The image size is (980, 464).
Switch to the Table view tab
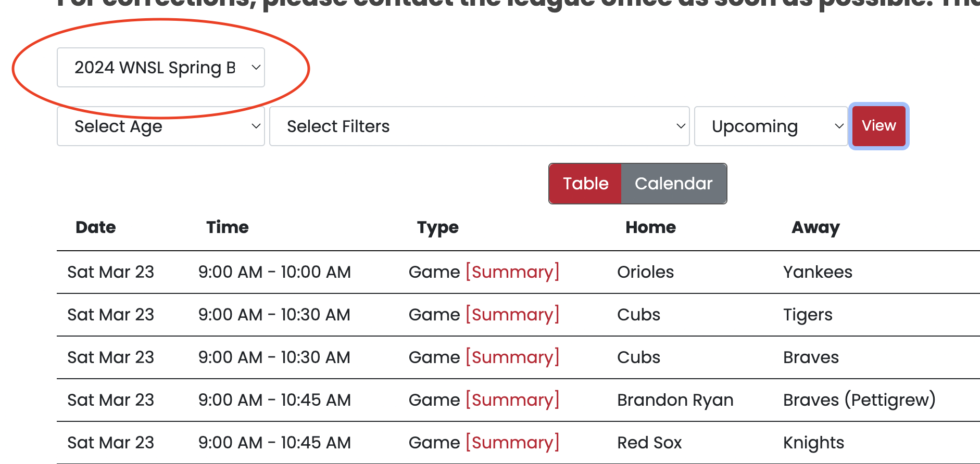click(x=585, y=184)
